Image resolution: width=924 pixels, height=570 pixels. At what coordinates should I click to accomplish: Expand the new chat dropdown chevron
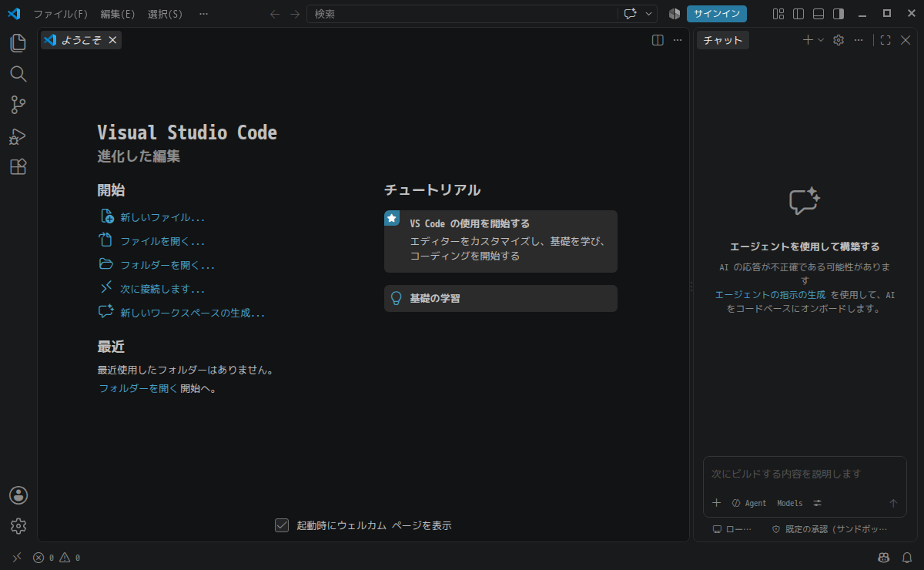[820, 40]
